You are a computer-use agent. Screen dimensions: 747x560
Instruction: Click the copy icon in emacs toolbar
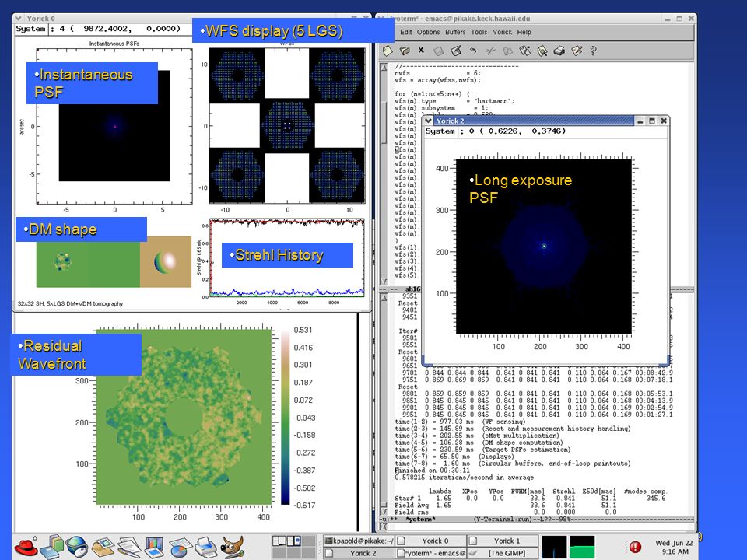point(508,51)
